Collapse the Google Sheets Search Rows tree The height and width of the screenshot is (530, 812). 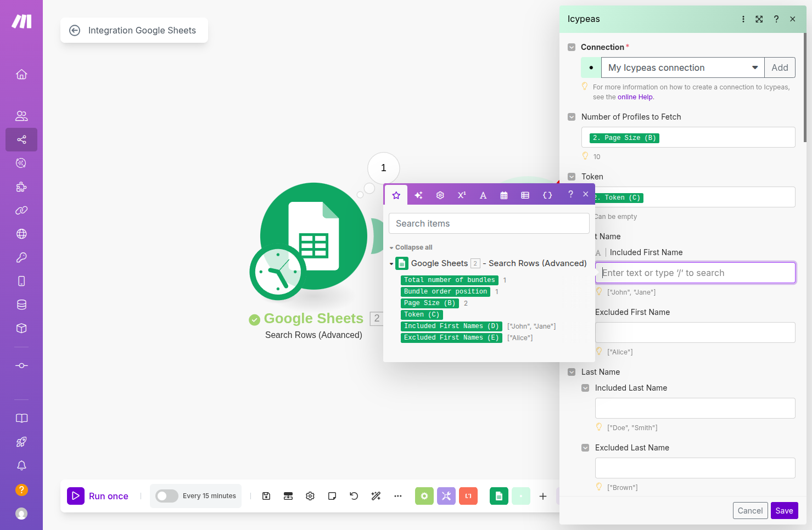pyautogui.click(x=391, y=264)
